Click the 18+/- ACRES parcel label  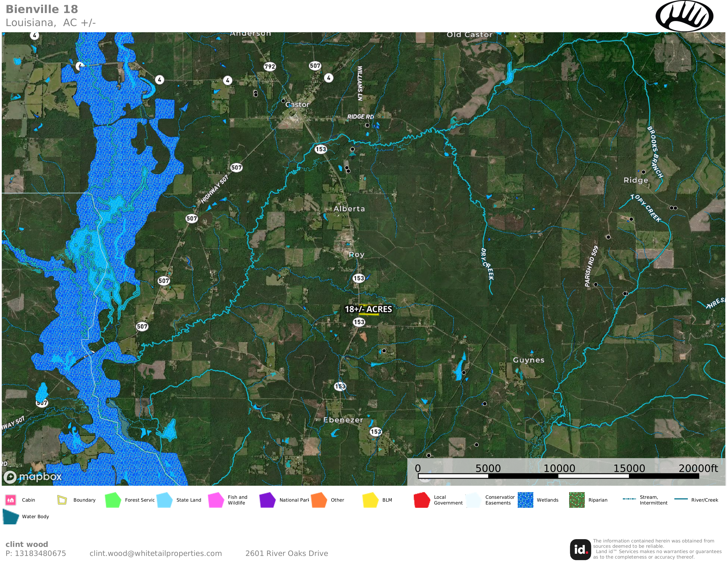[x=368, y=309]
